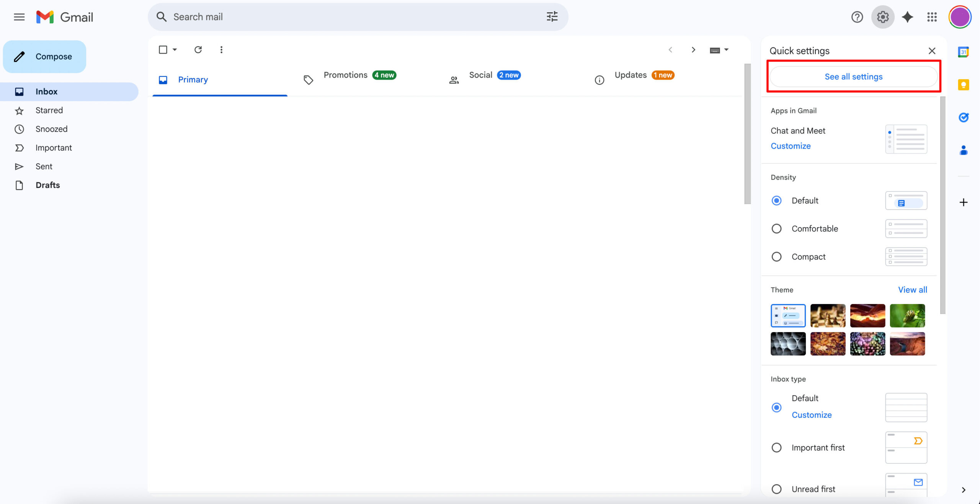
Task: Open the Inbox folder
Action: coord(69,92)
